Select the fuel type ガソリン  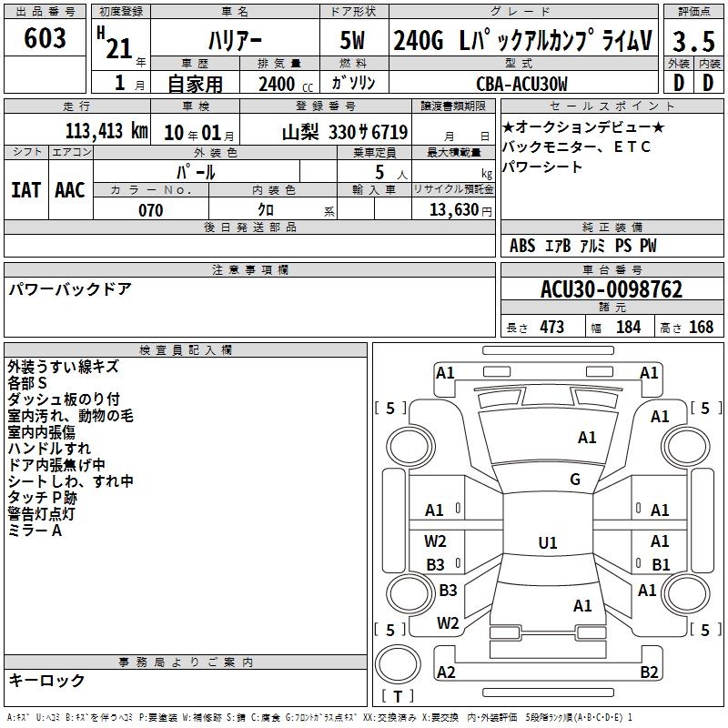(x=353, y=83)
